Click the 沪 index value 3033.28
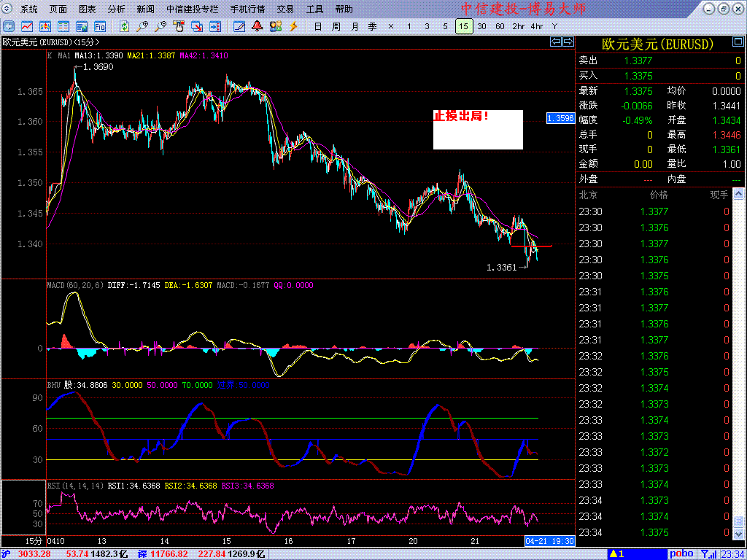The image size is (747, 560). point(33,554)
